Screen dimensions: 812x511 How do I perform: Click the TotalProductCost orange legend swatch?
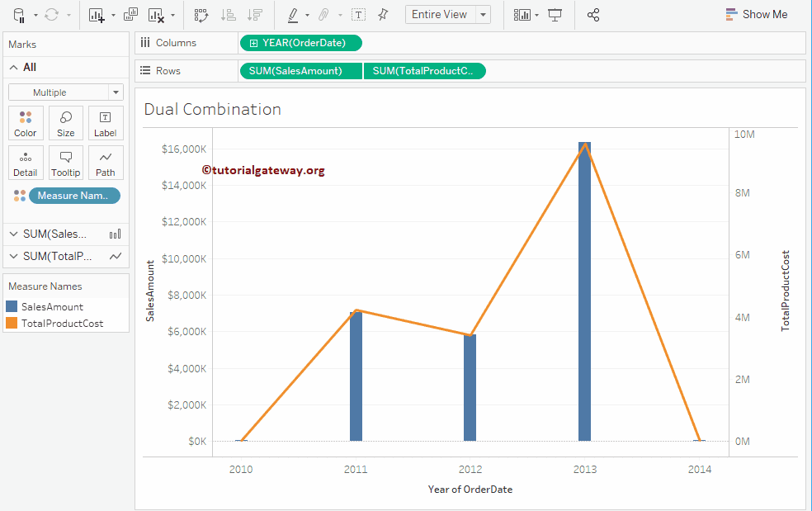12,323
